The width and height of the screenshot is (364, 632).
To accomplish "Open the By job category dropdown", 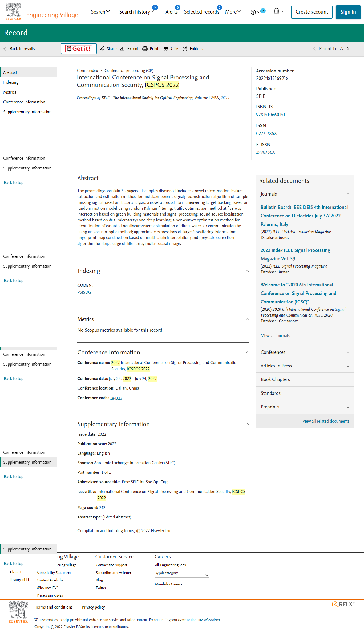I will 182,573.
